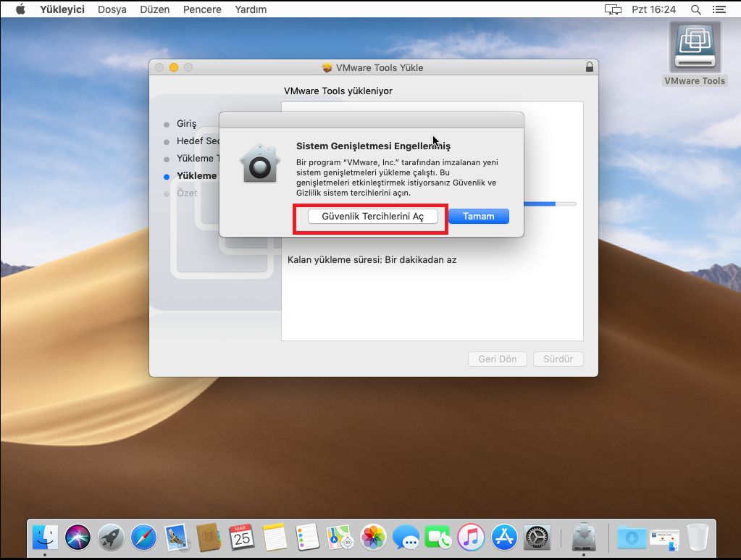Open Mail stamp icon in the Dock
This screenshot has height=560, width=741.
(176, 538)
